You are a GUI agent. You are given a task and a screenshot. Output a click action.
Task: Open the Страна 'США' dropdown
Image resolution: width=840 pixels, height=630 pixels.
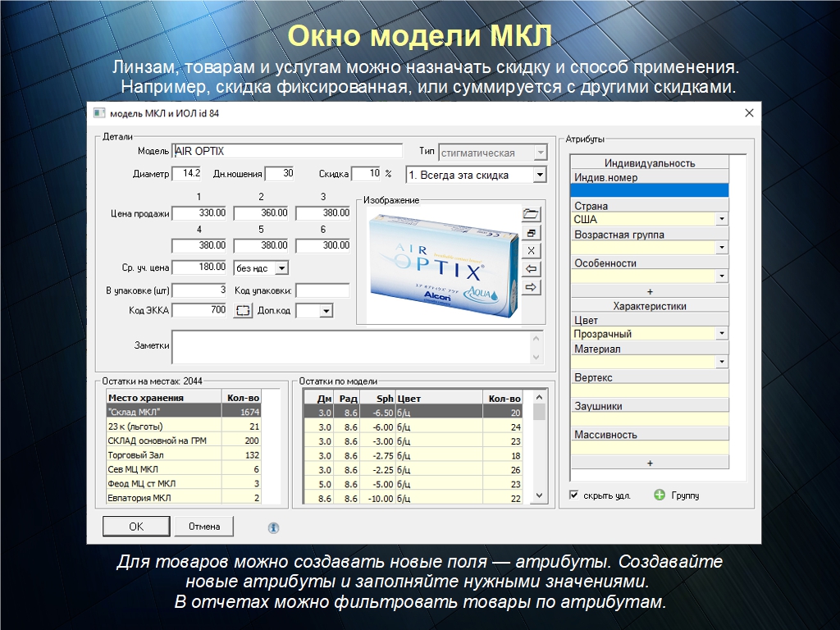click(x=722, y=219)
